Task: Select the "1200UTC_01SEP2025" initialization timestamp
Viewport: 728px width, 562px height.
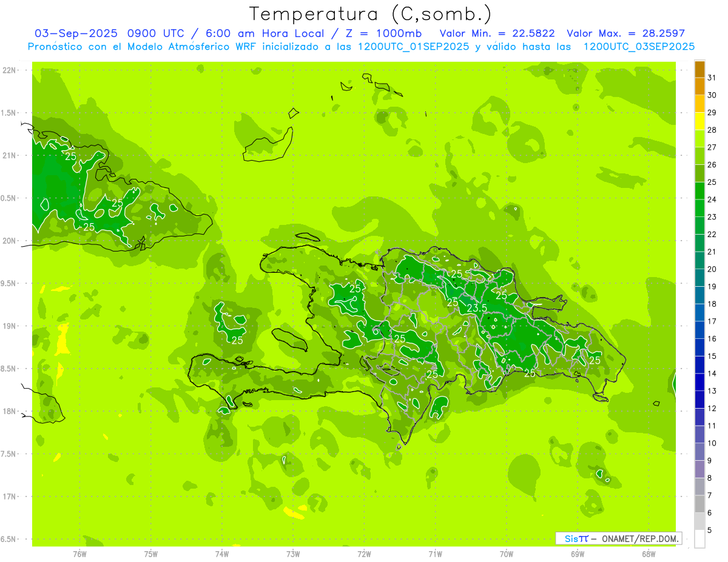Action: tap(410, 47)
